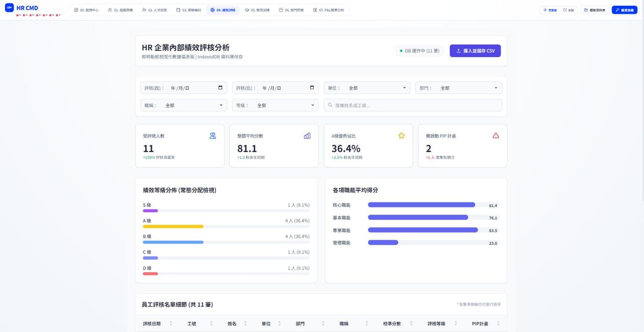Open the 單位 filter dropdown
This screenshot has height=332, width=644.
[367, 88]
